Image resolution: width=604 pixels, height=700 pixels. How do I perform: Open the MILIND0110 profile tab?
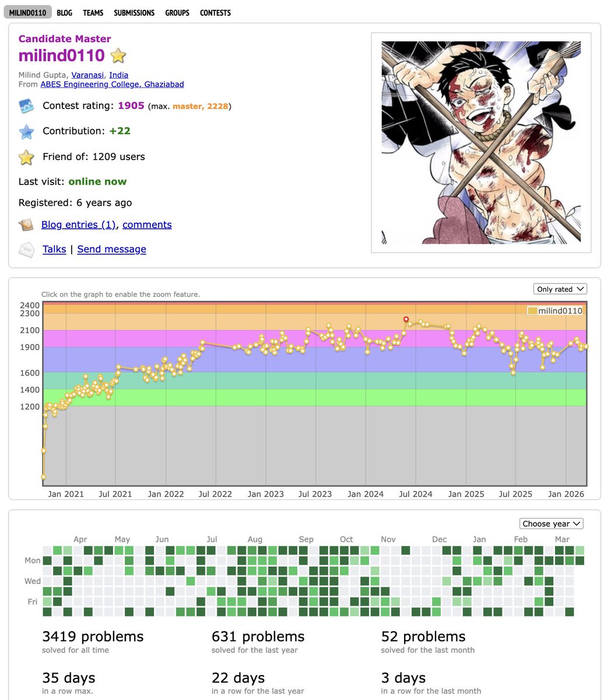(x=27, y=12)
